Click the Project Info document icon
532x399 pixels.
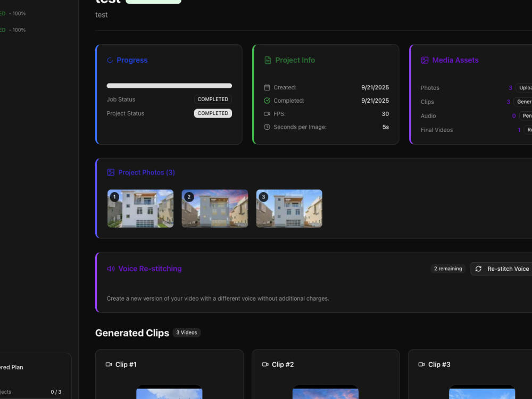coord(268,61)
